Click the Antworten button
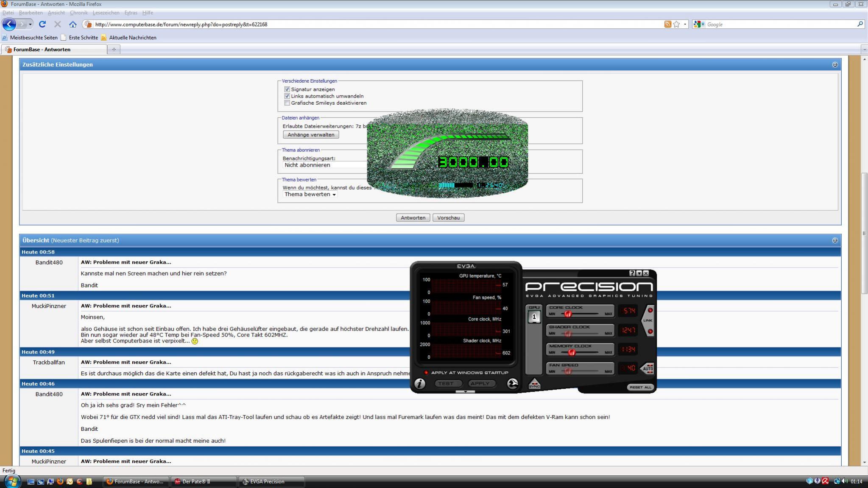868x488 pixels. point(413,218)
